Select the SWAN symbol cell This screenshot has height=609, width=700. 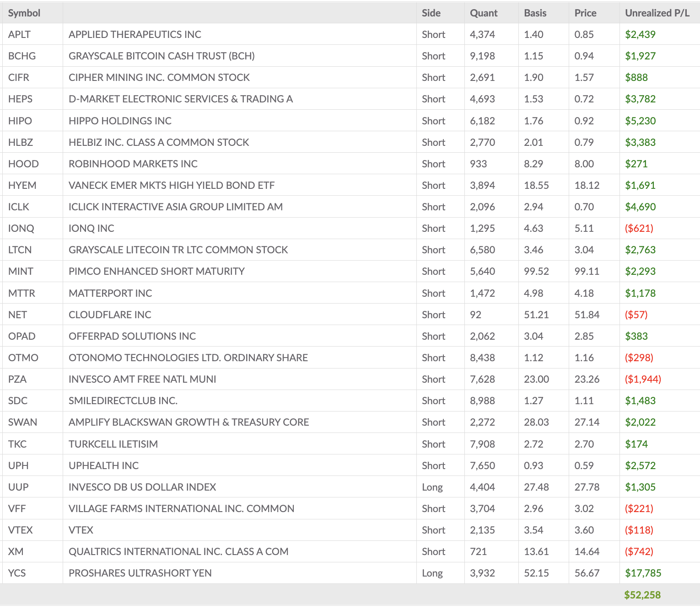(x=23, y=422)
